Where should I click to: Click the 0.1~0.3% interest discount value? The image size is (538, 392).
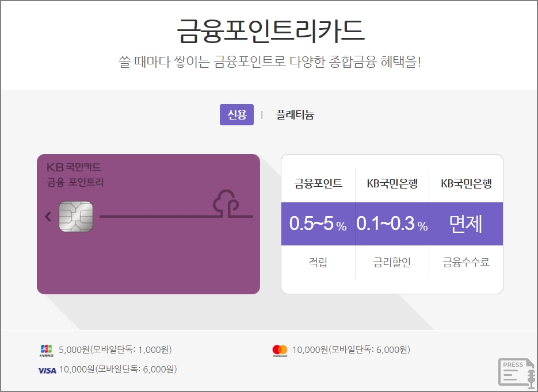(x=392, y=224)
